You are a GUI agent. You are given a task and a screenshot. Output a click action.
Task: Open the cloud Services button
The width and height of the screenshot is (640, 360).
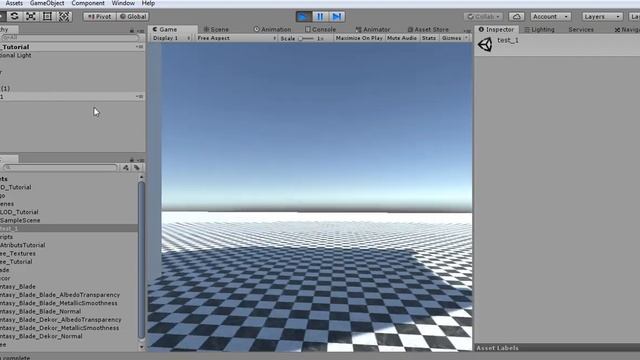coord(516,16)
